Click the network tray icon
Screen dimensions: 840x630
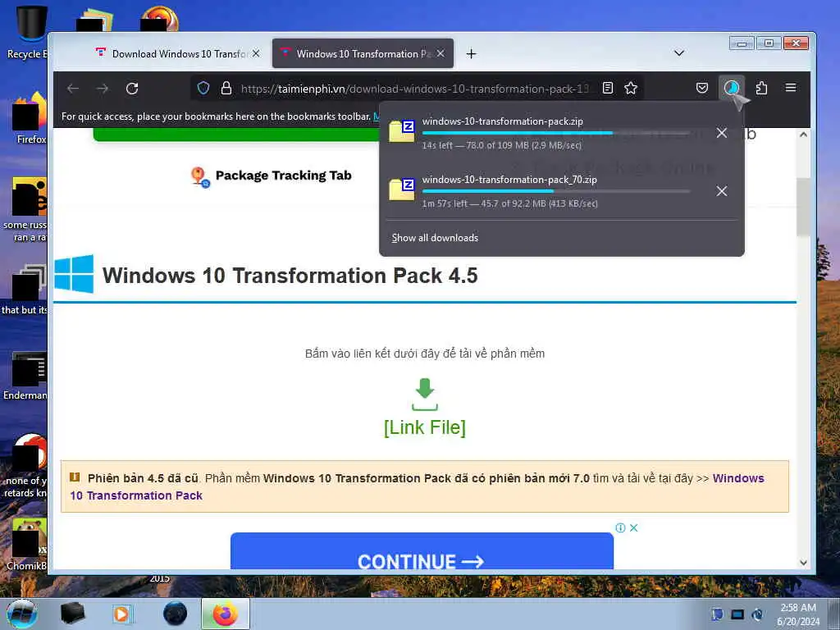tap(737, 614)
